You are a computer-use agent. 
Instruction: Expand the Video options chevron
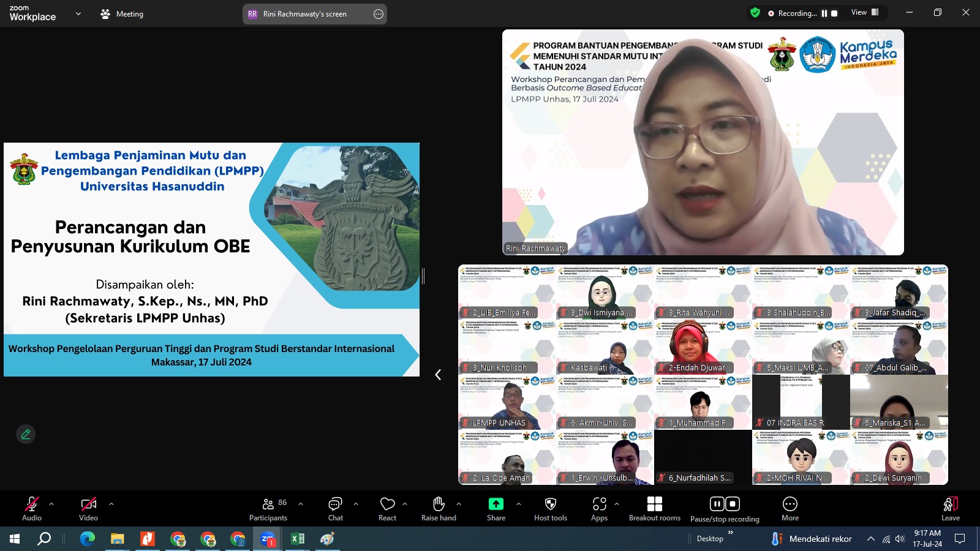tap(111, 503)
